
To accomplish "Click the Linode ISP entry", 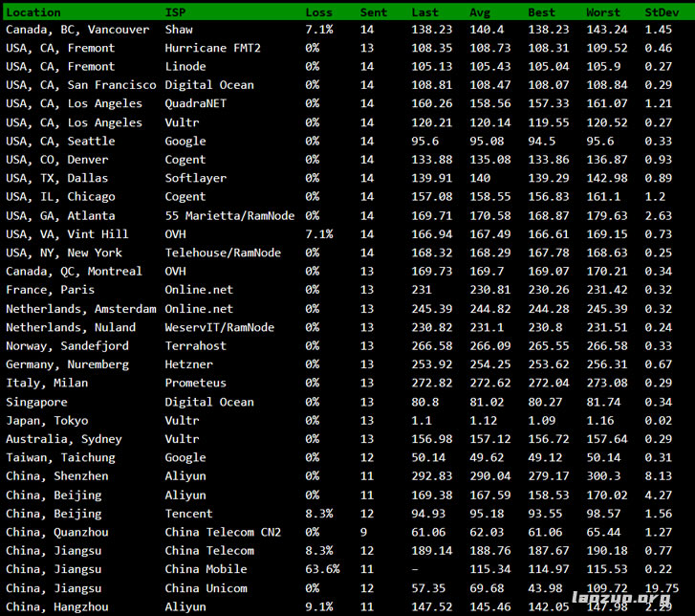I will point(185,67).
